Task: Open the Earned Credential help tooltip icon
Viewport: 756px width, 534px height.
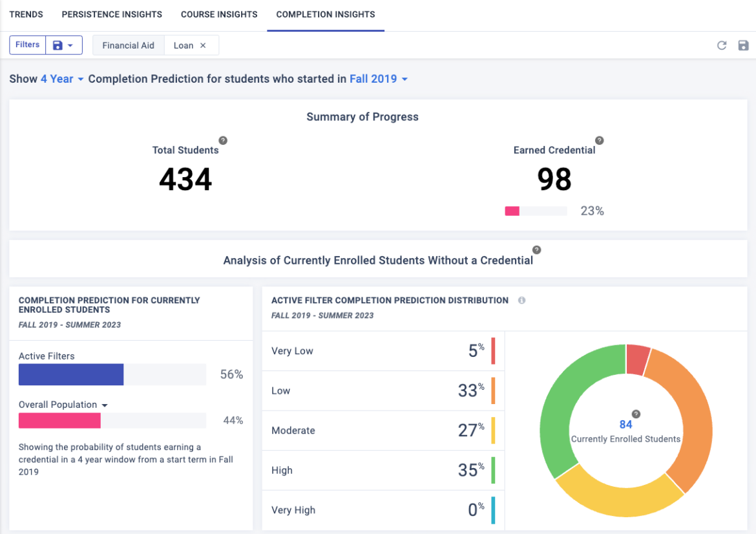Action: [x=600, y=140]
